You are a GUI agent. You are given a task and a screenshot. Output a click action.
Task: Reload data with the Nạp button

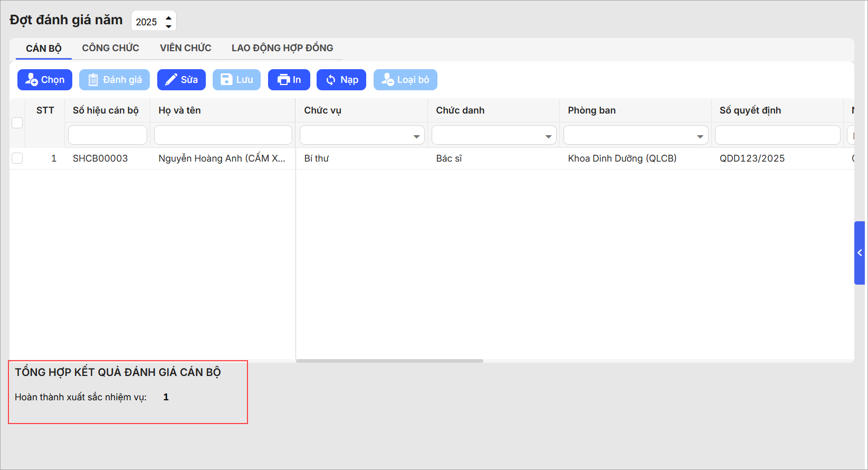341,80
